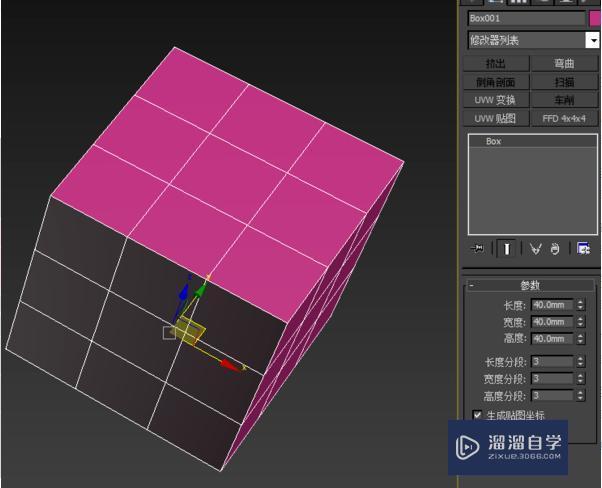Image resolution: width=602 pixels, height=488 pixels.
Task: Select the Box entry in modifier stack
Action: click(x=532, y=141)
